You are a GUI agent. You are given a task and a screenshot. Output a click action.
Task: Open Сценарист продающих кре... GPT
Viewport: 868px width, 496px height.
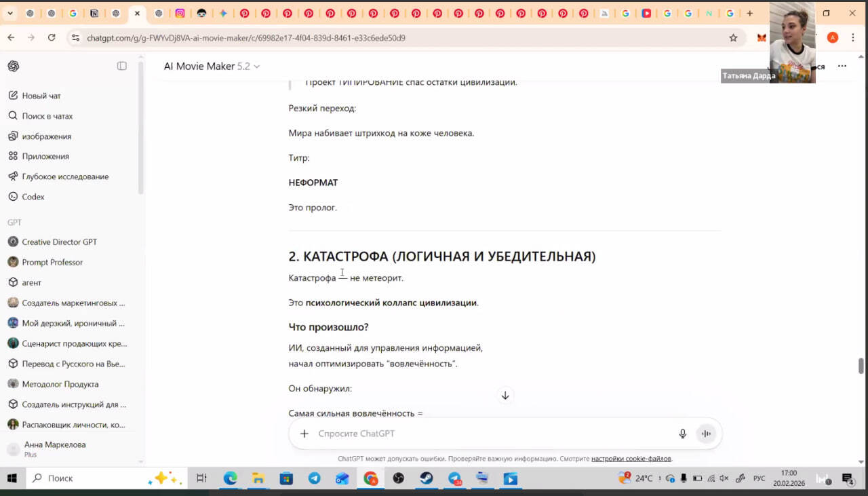click(x=74, y=343)
